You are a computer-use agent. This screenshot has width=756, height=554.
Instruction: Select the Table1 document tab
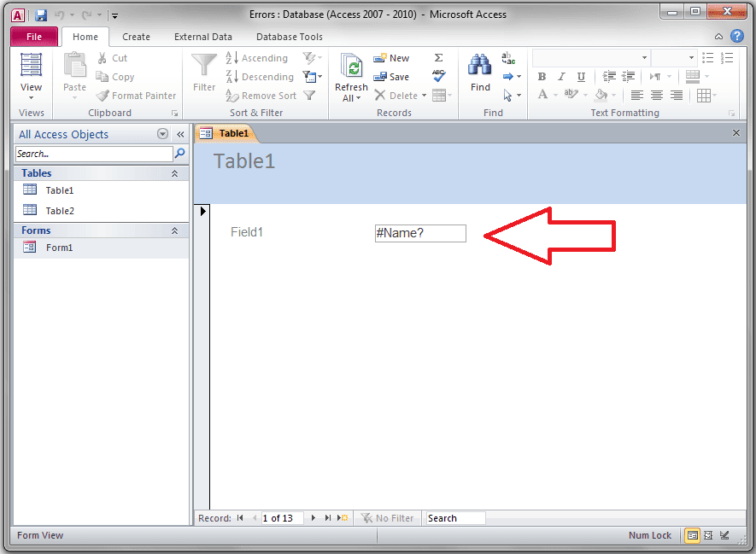(226, 133)
